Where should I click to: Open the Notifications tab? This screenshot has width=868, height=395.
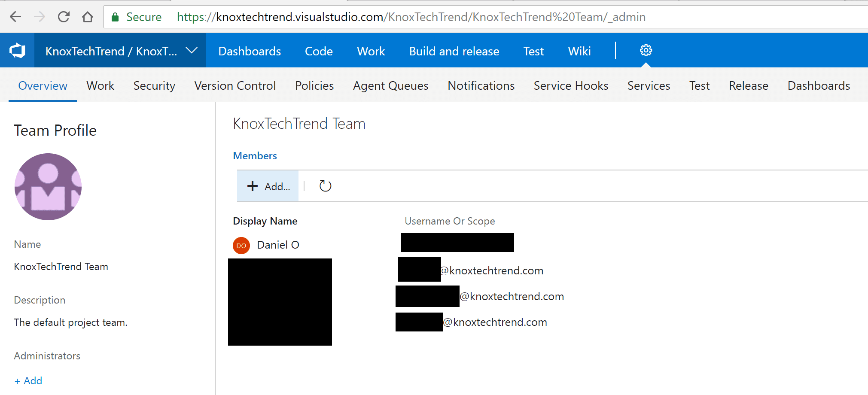(481, 85)
